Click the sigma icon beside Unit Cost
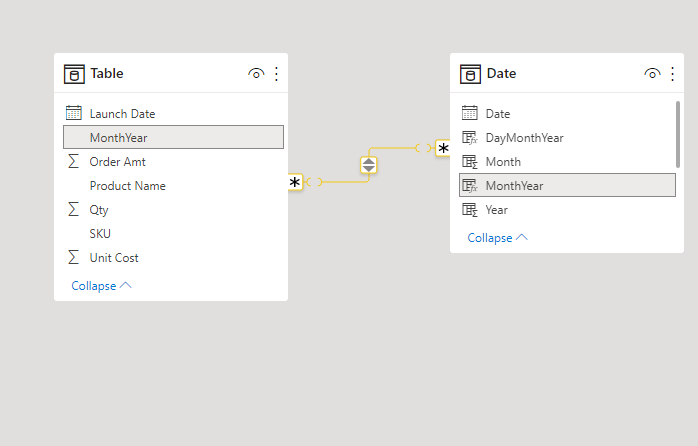Screen dimensions: 698x446 73,257
